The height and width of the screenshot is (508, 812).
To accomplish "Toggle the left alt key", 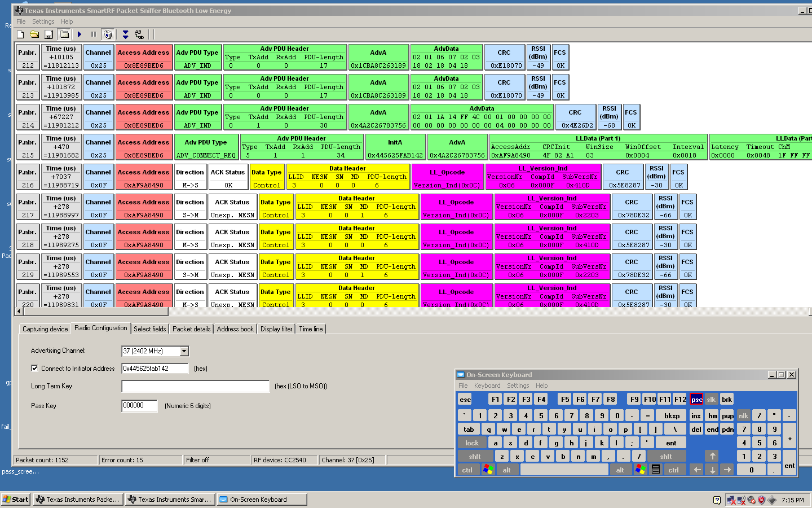I will pyautogui.click(x=507, y=470).
